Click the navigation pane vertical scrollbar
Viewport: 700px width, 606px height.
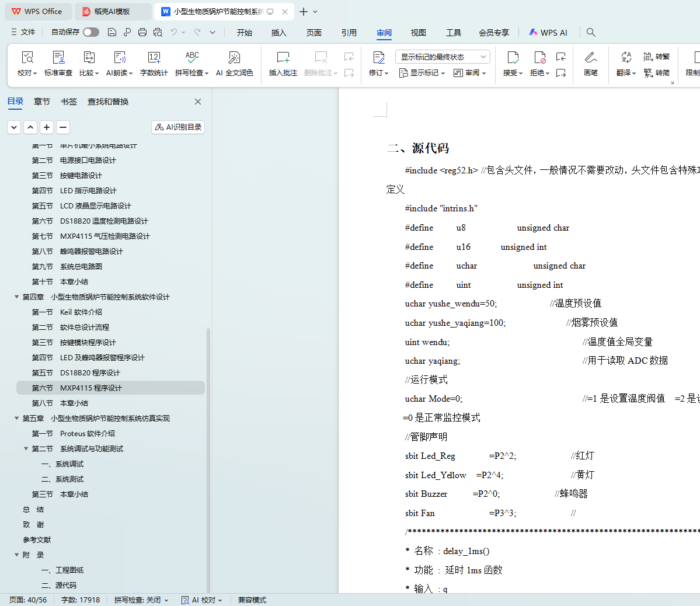[x=208, y=455]
